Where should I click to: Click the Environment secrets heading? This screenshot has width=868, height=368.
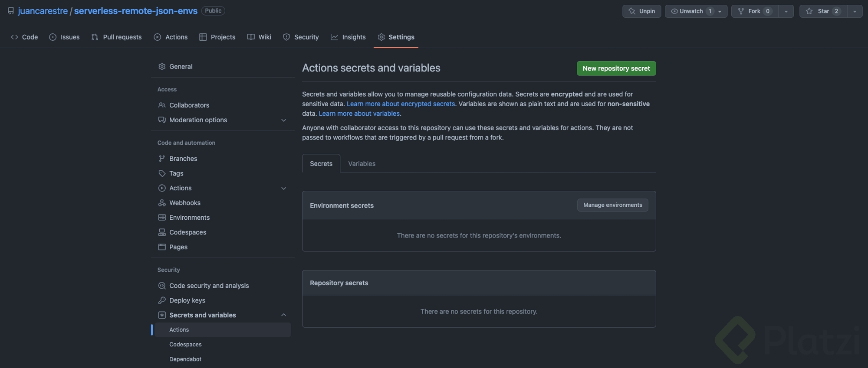342,205
